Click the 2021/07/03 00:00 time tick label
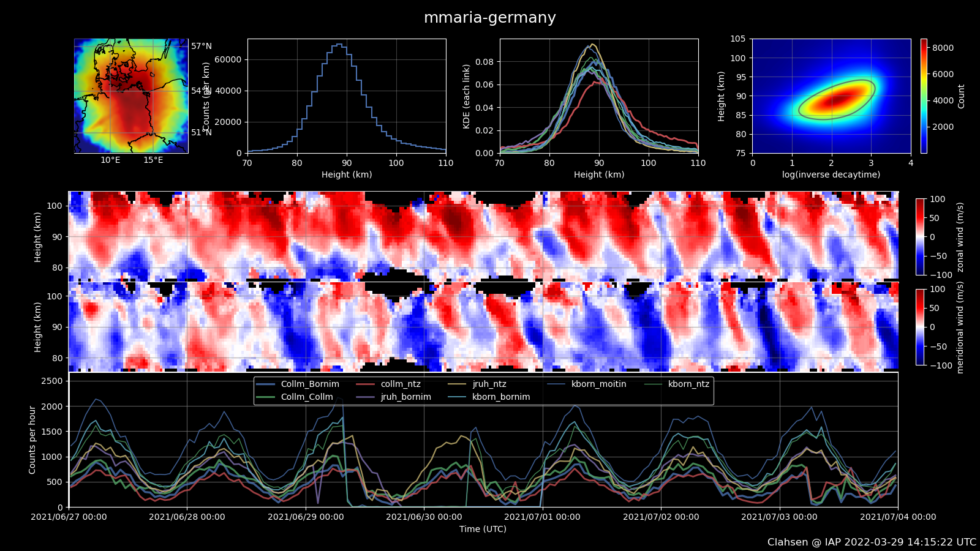This screenshot has height=551, width=980. (779, 517)
